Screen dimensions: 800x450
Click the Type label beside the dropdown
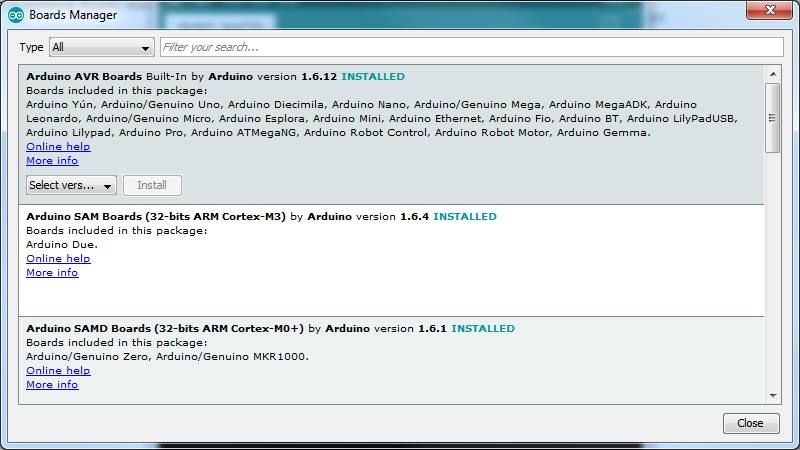tap(31, 47)
